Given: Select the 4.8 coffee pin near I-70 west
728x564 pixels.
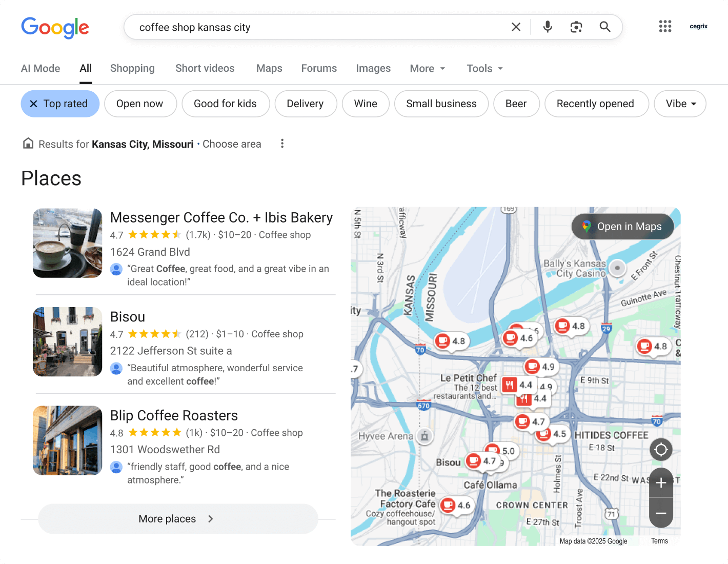Looking at the screenshot, I should 451,341.
